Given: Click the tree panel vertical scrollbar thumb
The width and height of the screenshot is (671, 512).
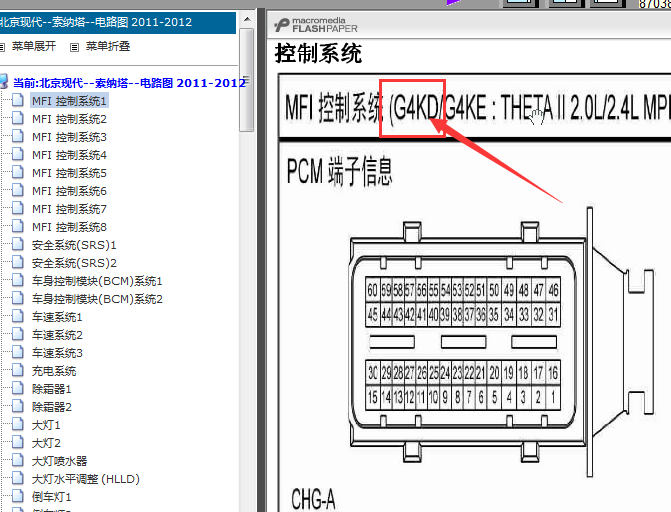Looking at the screenshot, I should 247,80.
